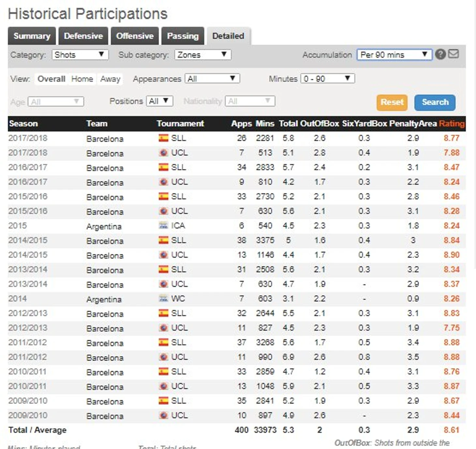This screenshot has width=476, height=449.
Task: Open the Minutes dropdown showing 0 - 90
Action: point(328,79)
